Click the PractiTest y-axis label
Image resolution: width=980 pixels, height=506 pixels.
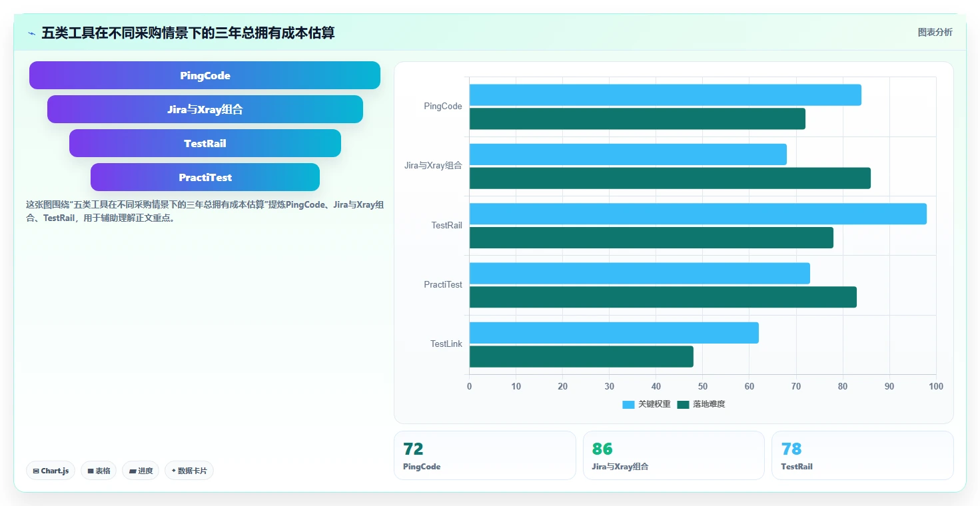pos(443,284)
